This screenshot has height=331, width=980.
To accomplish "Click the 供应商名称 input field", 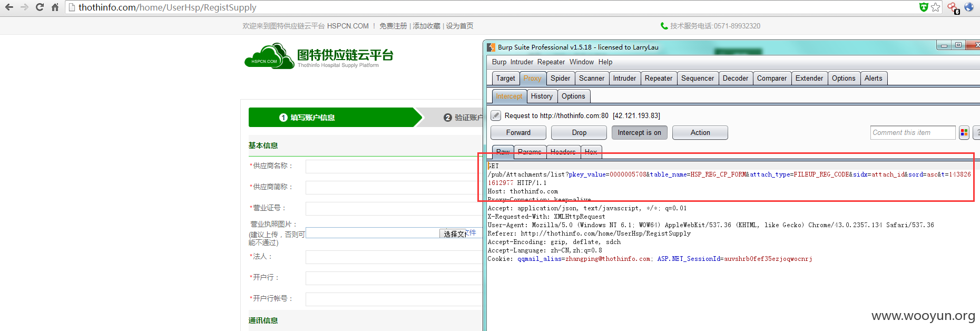I will 394,167.
